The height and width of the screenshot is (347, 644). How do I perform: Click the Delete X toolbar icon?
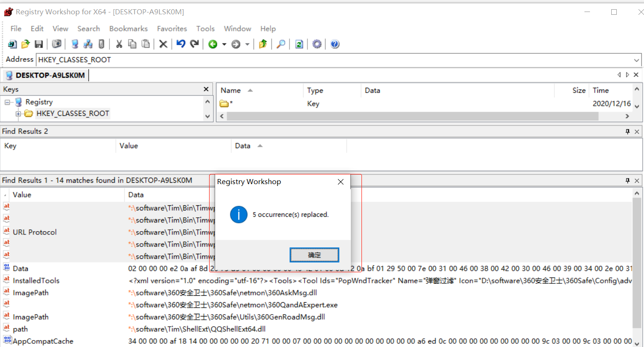tap(163, 44)
